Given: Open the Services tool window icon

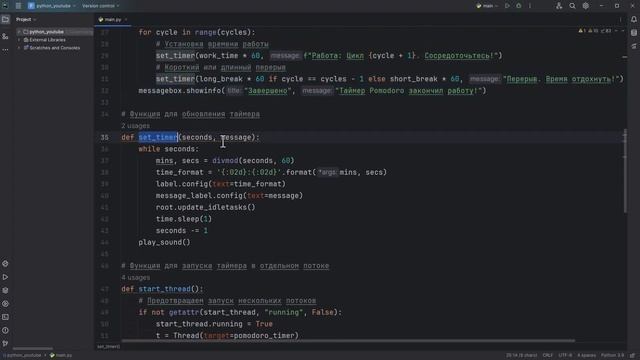Looking at the screenshot, I should 5,304.
